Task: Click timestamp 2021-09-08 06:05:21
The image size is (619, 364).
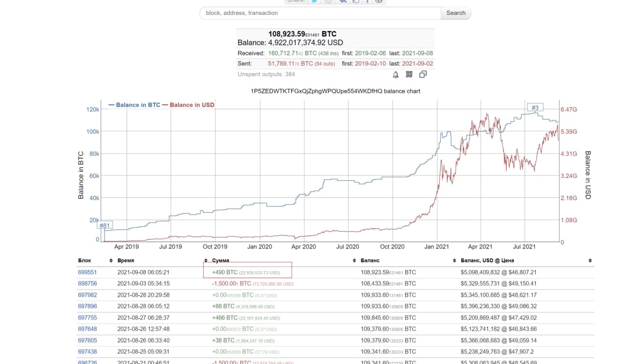Action: [x=144, y=272]
